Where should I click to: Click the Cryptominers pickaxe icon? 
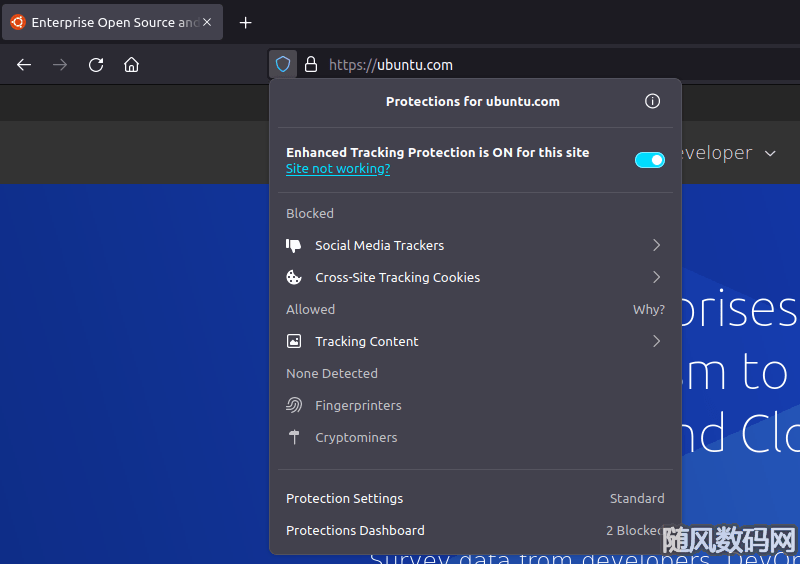(294, 437)
